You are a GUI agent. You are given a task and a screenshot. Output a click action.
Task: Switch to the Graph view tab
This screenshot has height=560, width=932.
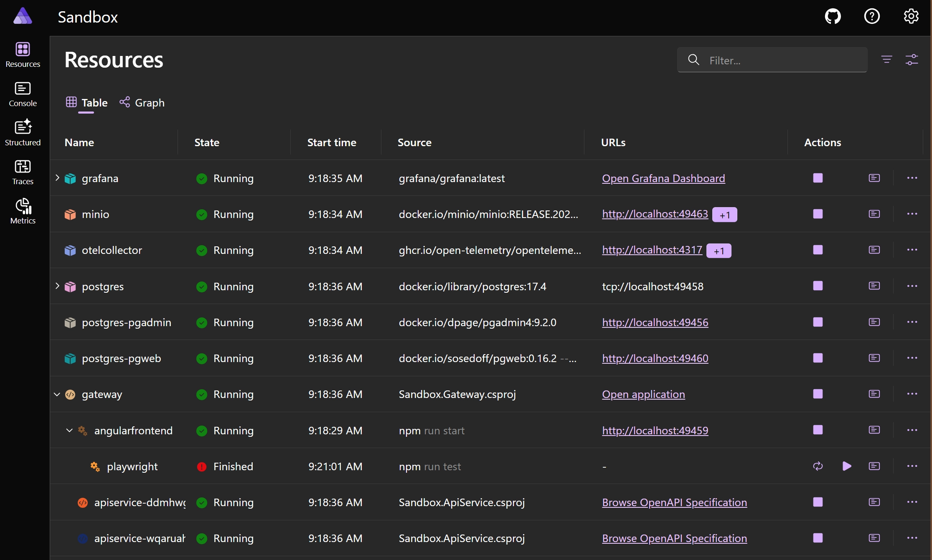pyautogui.click(x=142, y=103)
